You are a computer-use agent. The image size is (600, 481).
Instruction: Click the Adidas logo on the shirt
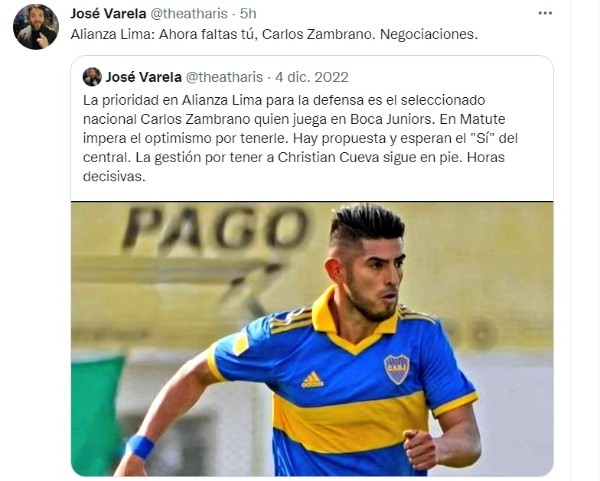pyautogui.click(x=312, y=380)
